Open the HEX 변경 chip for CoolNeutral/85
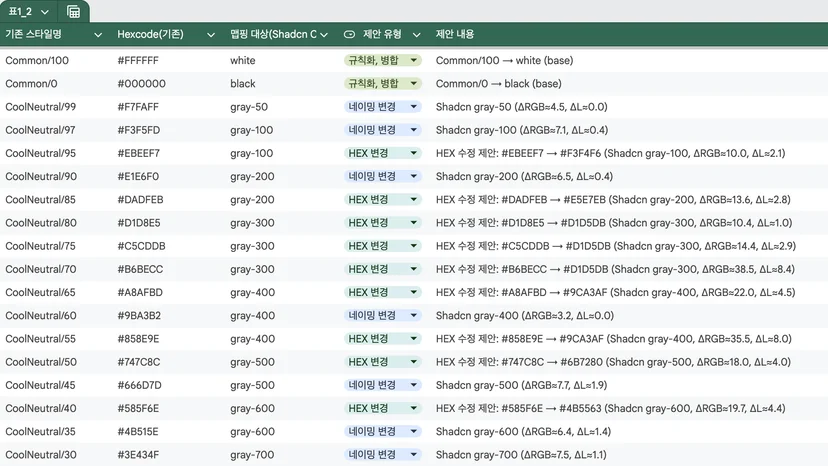Viewport: 828px width, 466px height. point(383,200)
